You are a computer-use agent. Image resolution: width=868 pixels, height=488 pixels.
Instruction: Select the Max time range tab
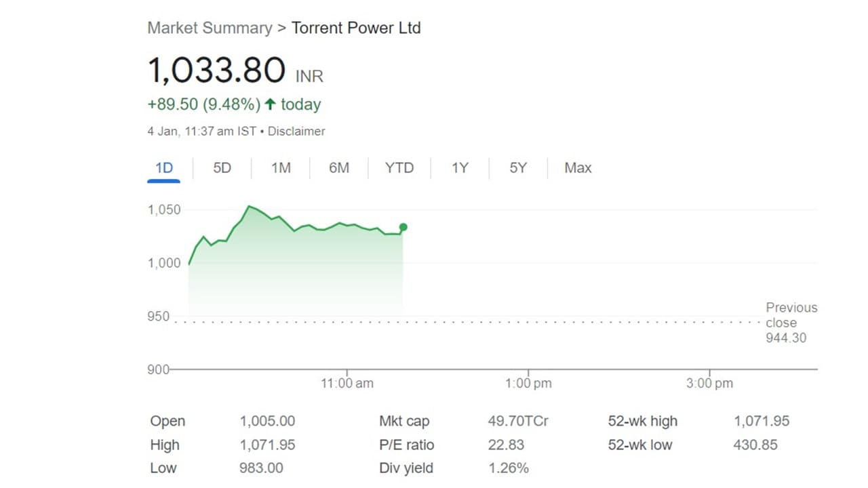(x=578, y=168)
